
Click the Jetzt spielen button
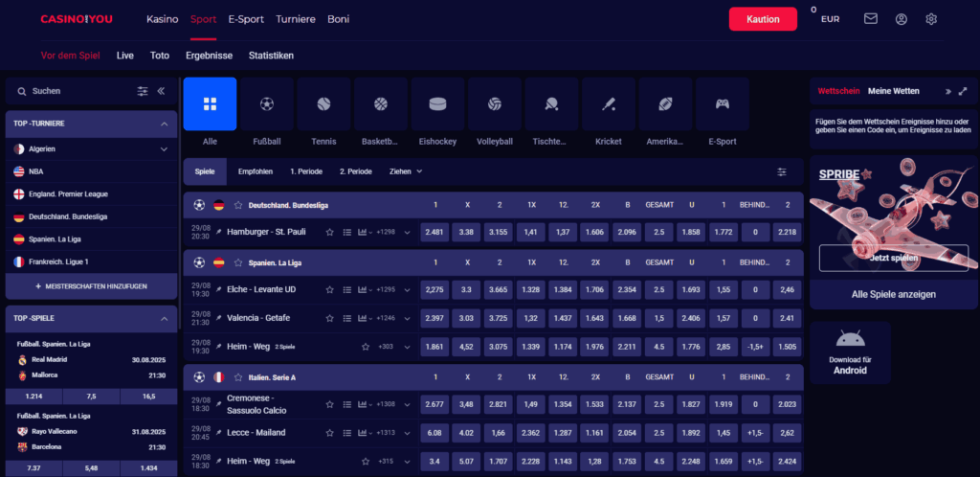tap(893, 258)
